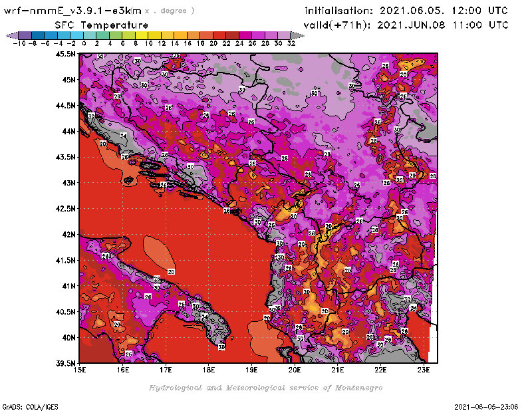Click the below -10 arrow at the legend start
Screen dimensions: 532x411
(x=13, y=35)
